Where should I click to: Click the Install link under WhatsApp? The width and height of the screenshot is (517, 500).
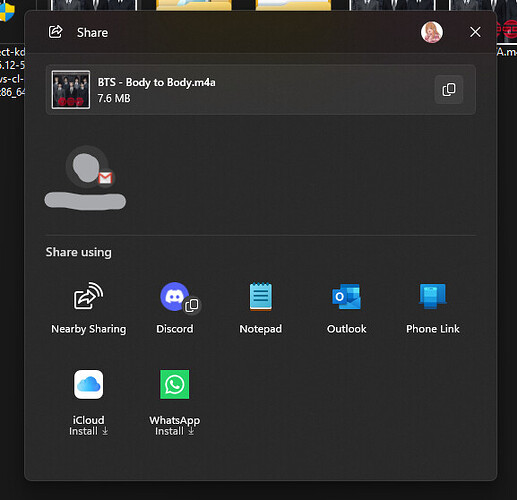[x=174, y=431]
